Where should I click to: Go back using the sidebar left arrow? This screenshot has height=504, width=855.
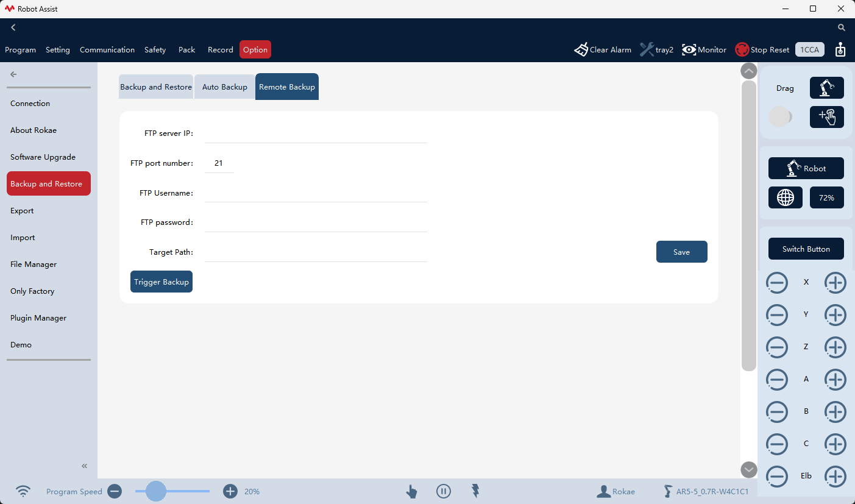13,74
